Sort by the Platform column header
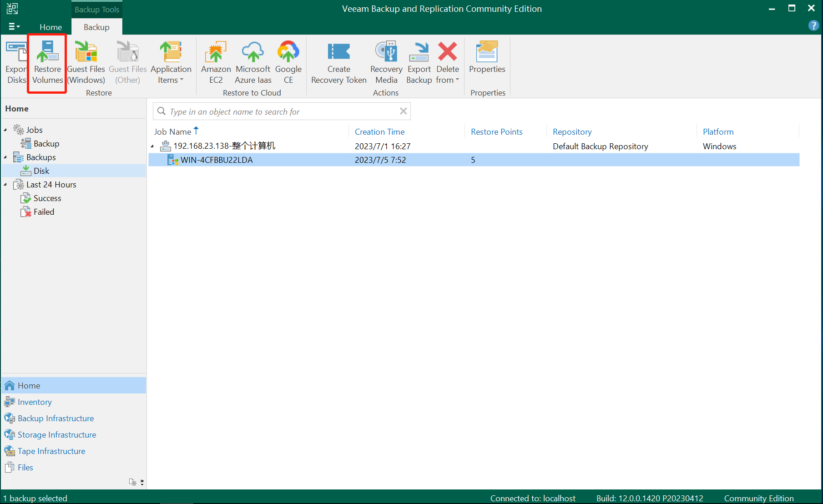Viewport: 823px width, 504px height. pos(718,131)
